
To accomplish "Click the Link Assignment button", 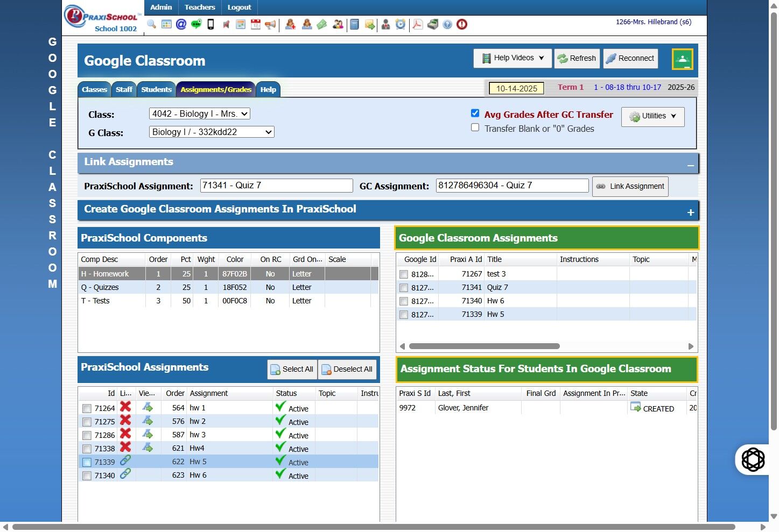I will [630, 187].
